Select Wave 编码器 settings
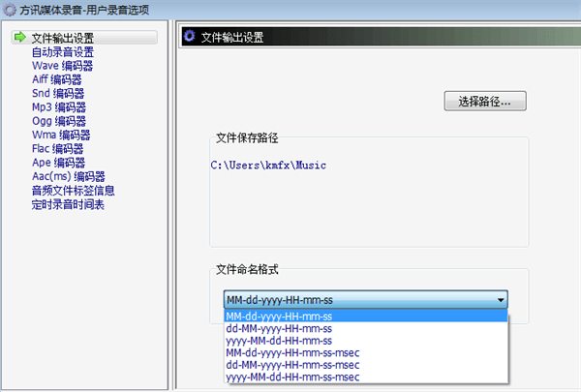This screenshot has width=581, height=392. 62,66
